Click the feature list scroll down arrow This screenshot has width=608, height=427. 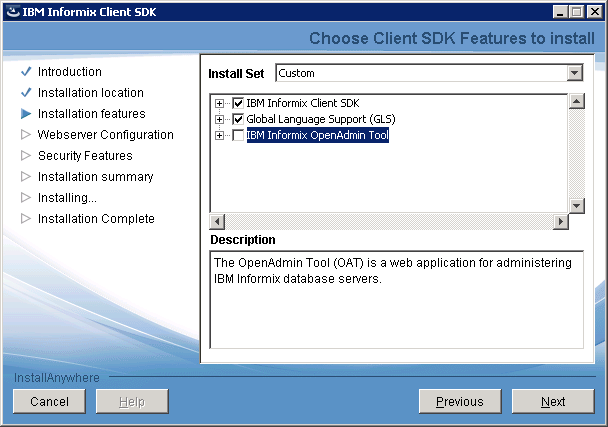click(x=577, y=206)
